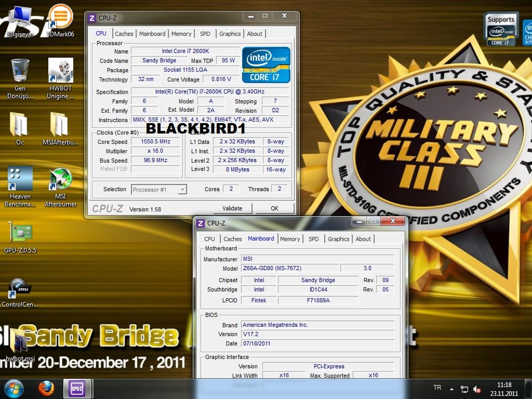This screenshot has width=532, height=399.
Task: Click the mainboard model Z68A-GD80 (MS-7672)
Action: 290,268
